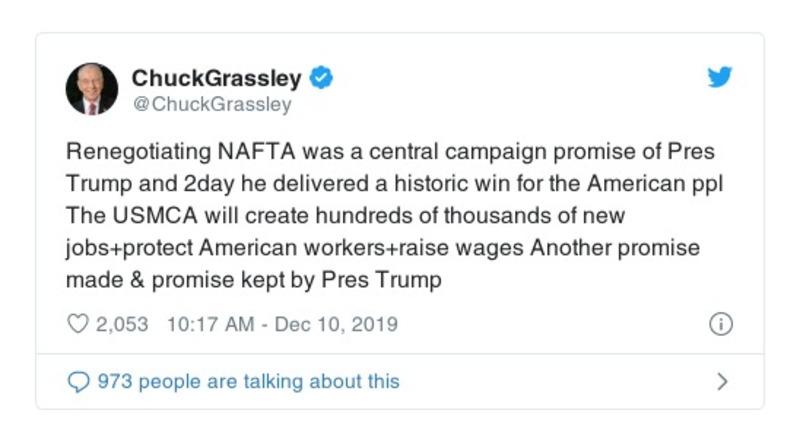
Task: Click the word "Renegotiating" in the tweet
Action: click(136, 152)
